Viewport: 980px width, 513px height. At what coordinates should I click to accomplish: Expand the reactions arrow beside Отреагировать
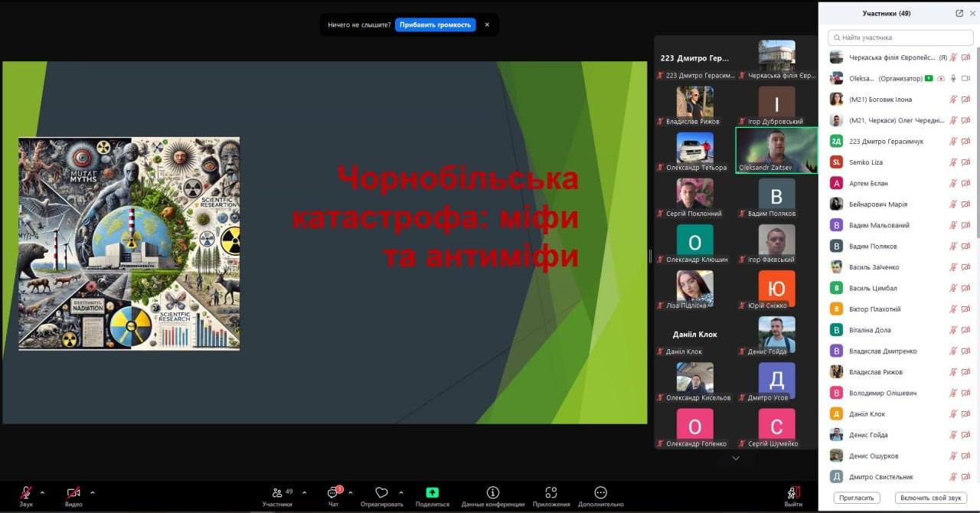click(401, 492)
